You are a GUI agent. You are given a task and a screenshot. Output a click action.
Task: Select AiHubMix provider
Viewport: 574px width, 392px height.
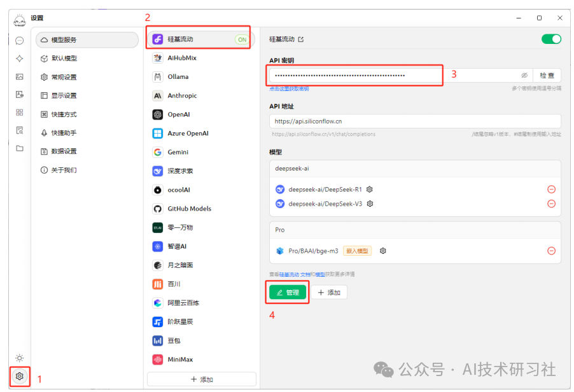click(x=200, y=58)
